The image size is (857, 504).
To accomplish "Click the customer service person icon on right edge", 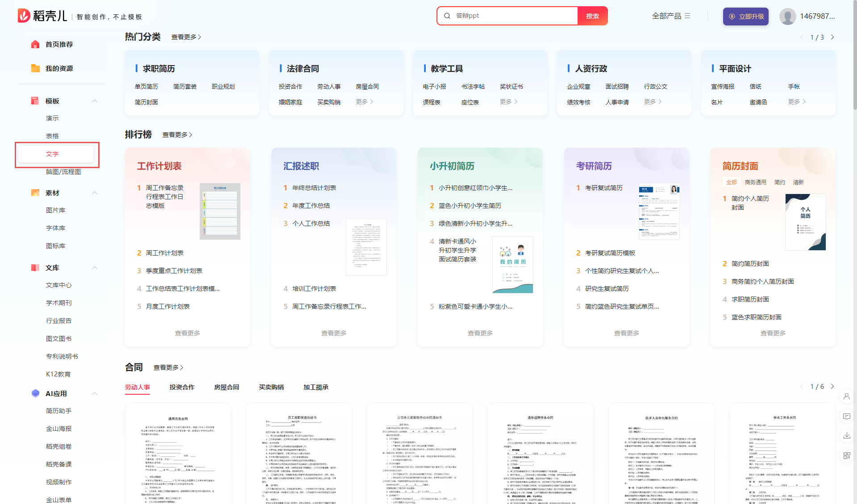I will click(847, 397).
